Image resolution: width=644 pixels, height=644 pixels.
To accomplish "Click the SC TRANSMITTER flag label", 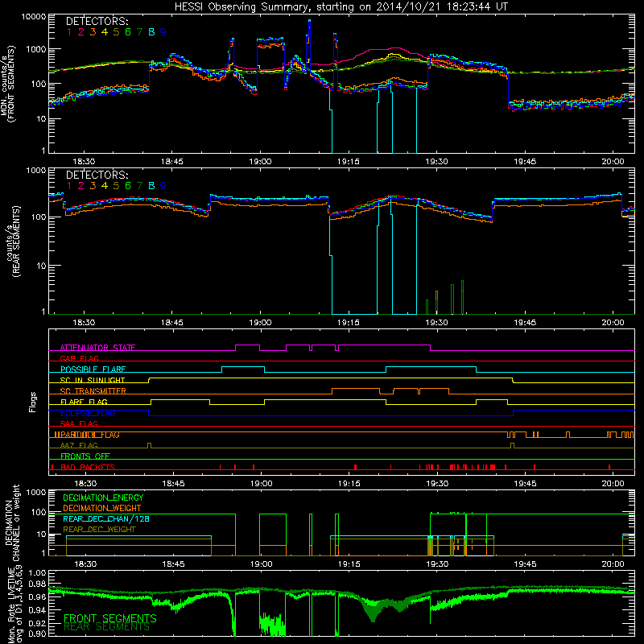I will (93, 391).
